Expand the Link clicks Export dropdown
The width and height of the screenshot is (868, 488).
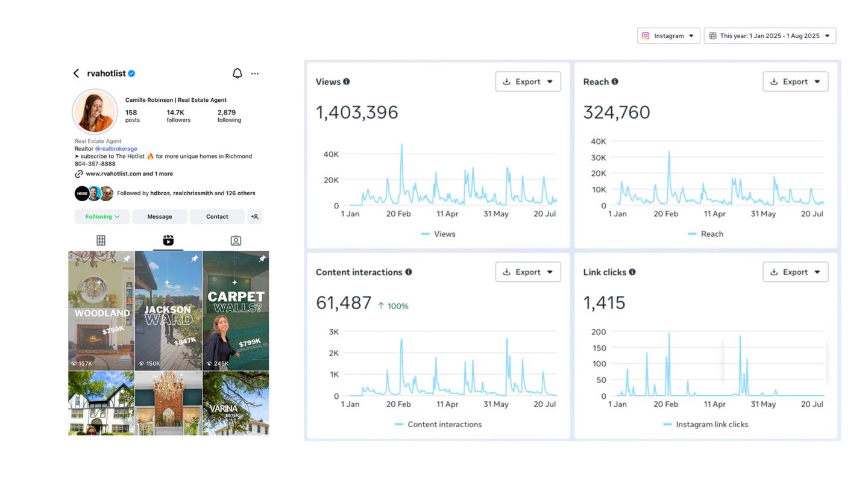795,272
